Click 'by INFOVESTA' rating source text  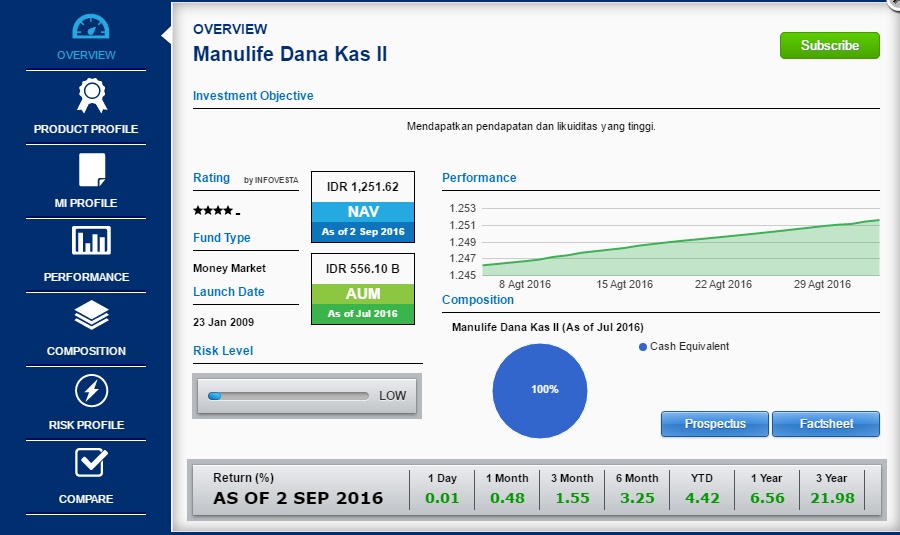click(271, 180)
